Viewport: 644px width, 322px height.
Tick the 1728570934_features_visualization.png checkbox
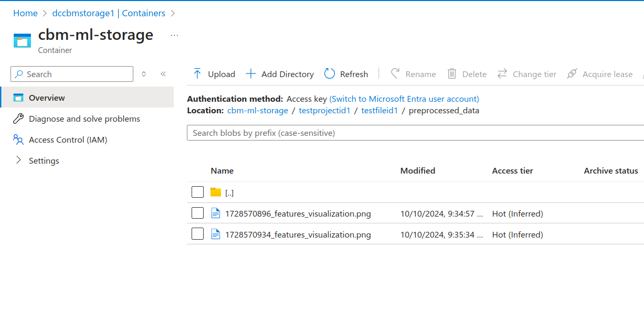(197, 234)
